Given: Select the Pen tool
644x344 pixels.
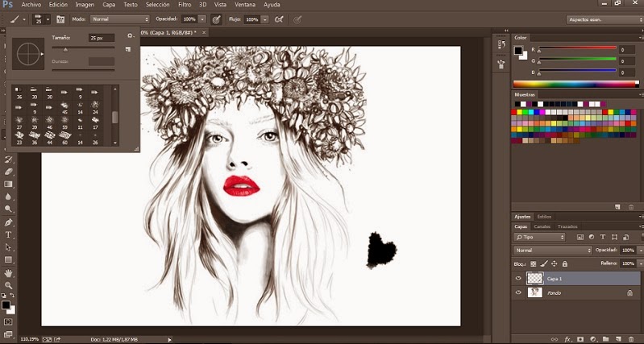Looking at the screenshot, I should [x=9, y=222].
